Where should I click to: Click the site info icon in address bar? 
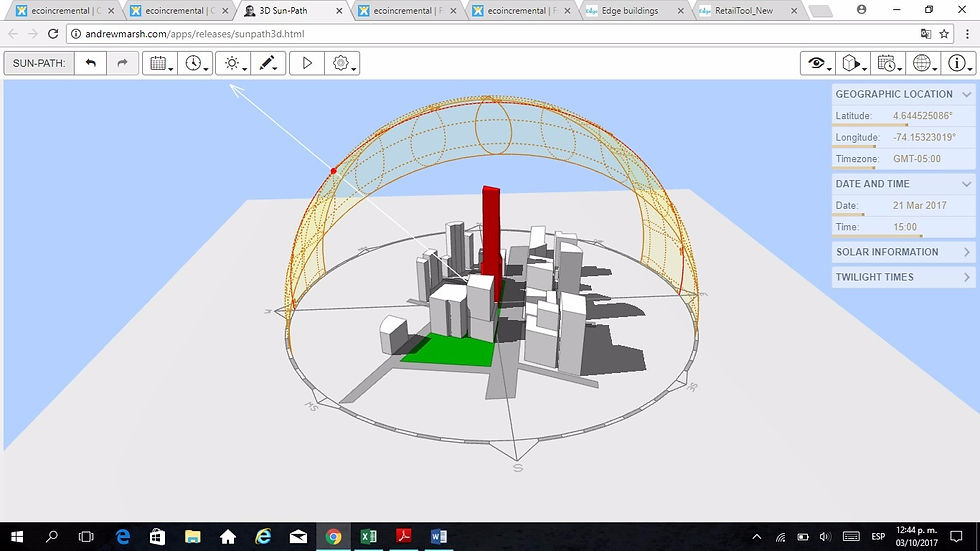(76, 34)
